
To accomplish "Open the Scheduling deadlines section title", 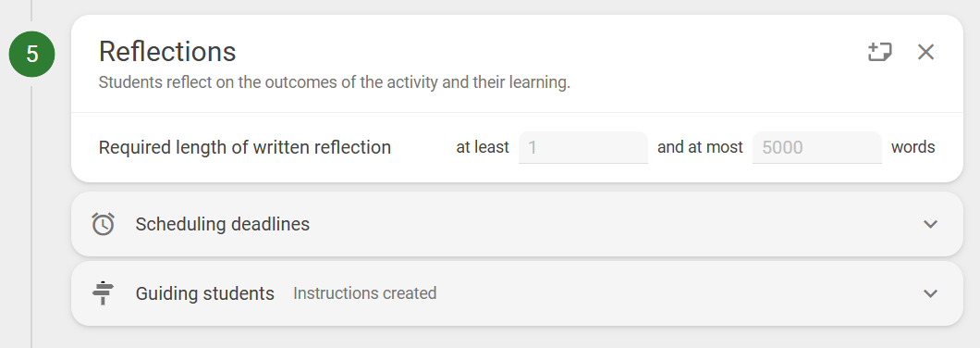I will coord(223,224).
